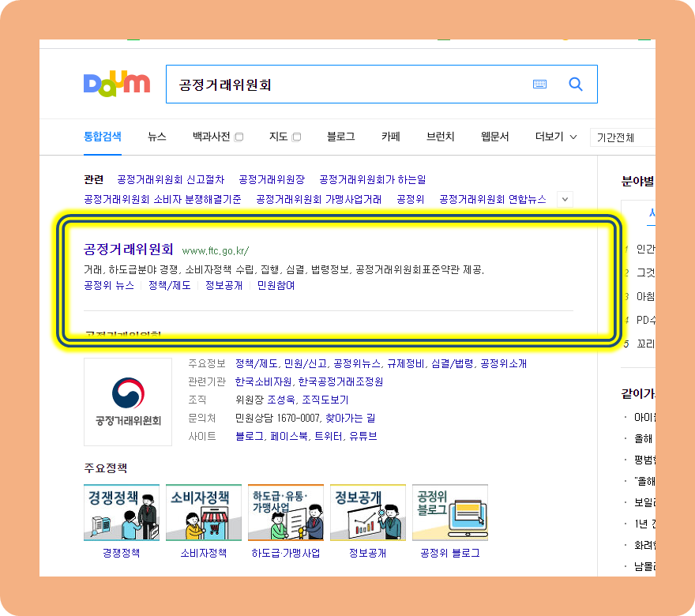Open the 정책/제도 sublink under site result
Viewport: 695px width, 616px height.
169,285
